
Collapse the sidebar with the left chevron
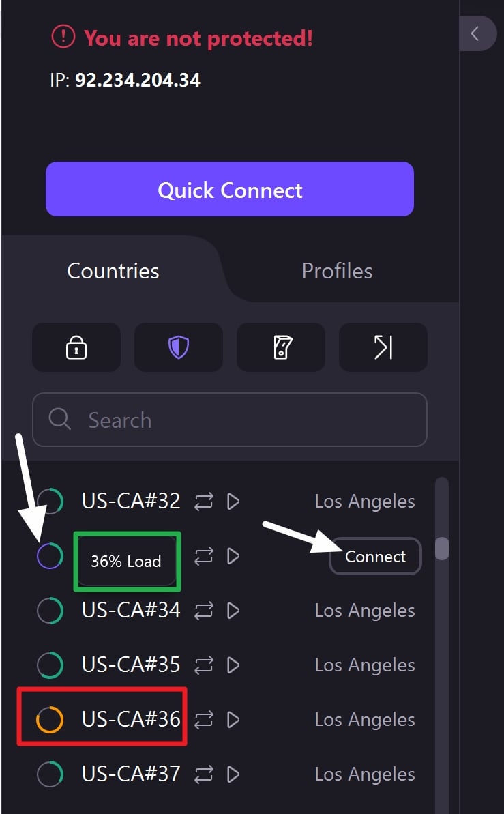coord(475,33)
